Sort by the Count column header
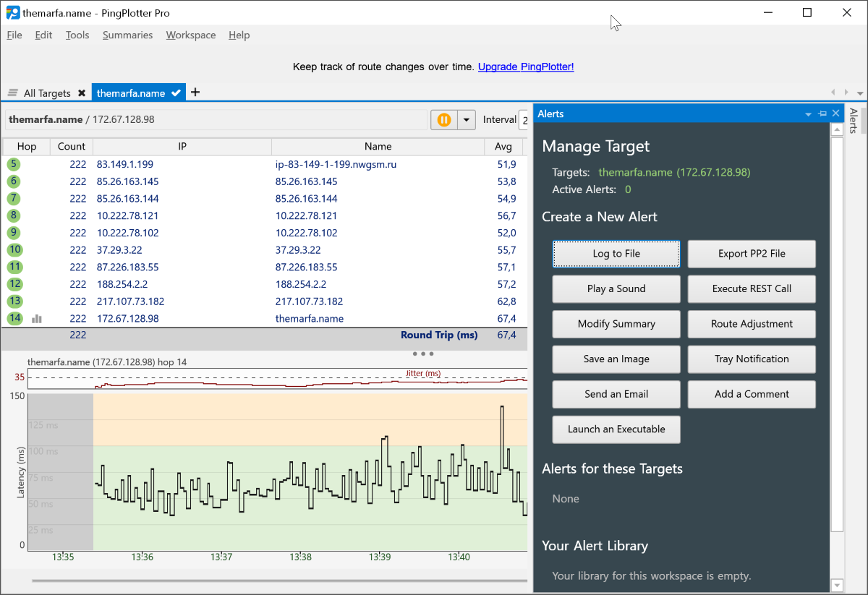Screen dimensions: 868x595 [72, 146]
